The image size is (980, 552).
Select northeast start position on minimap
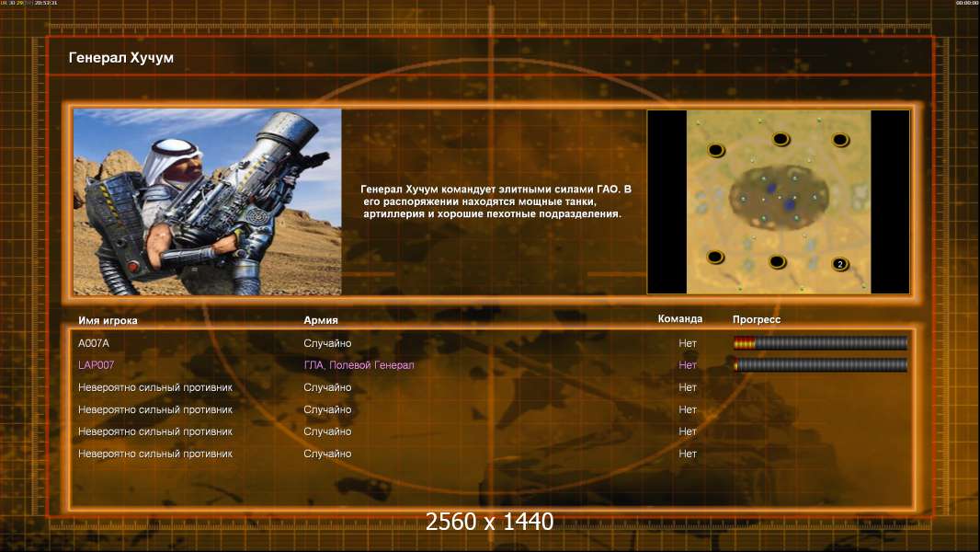point(840,140)
